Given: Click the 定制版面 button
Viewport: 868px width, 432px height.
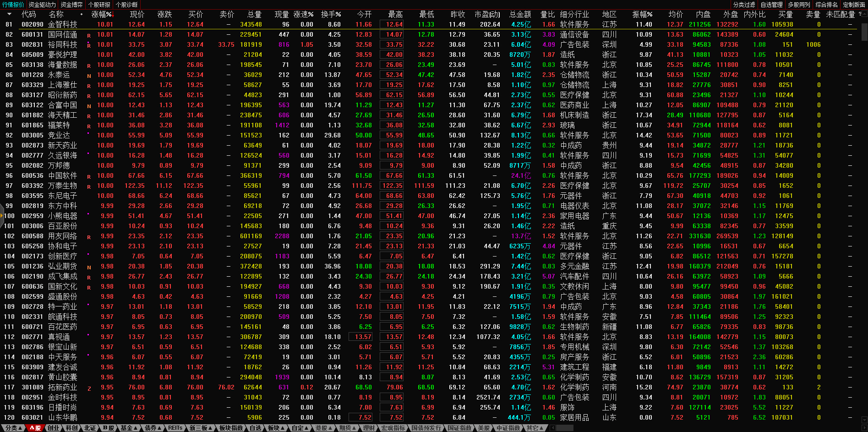Looking at the screenshot, I should 854,5.
